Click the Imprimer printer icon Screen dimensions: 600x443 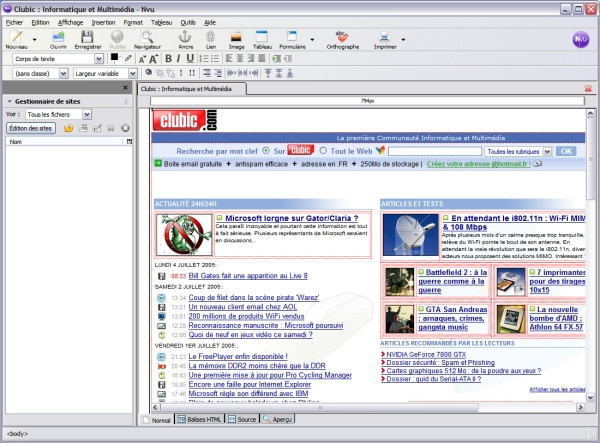[384, 37]
